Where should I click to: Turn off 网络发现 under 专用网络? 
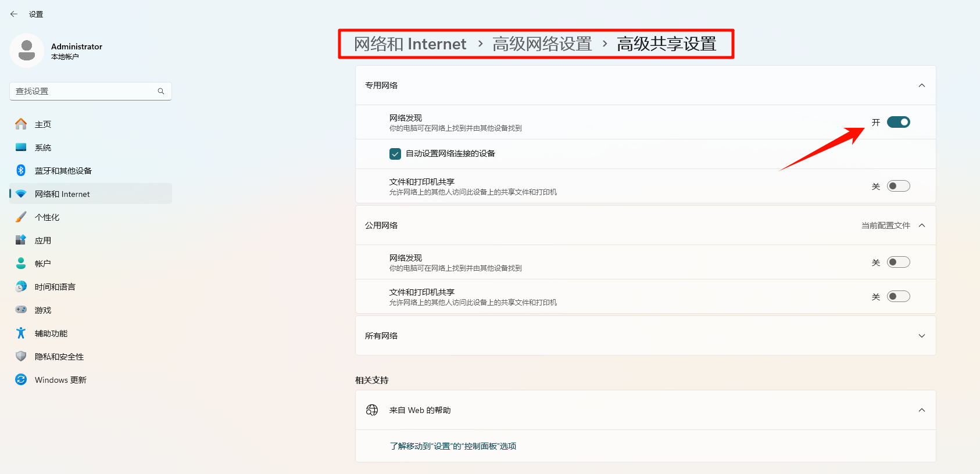[x=898, y=122]
